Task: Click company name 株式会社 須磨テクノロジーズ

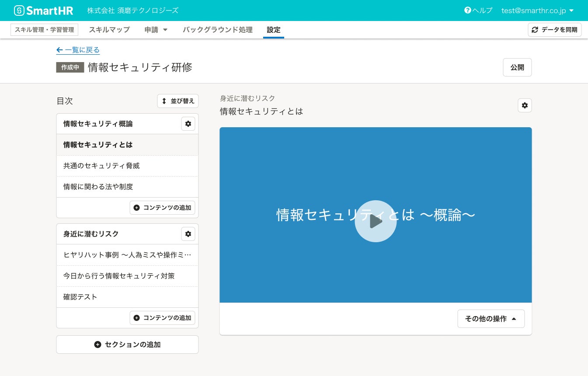Action: (x=132, y=10)
